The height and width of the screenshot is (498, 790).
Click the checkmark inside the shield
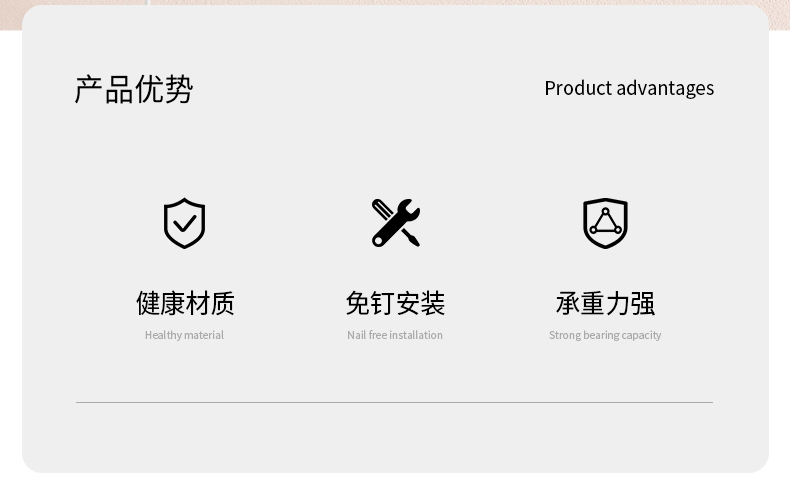pyautogui.click(x=184, y=223)
